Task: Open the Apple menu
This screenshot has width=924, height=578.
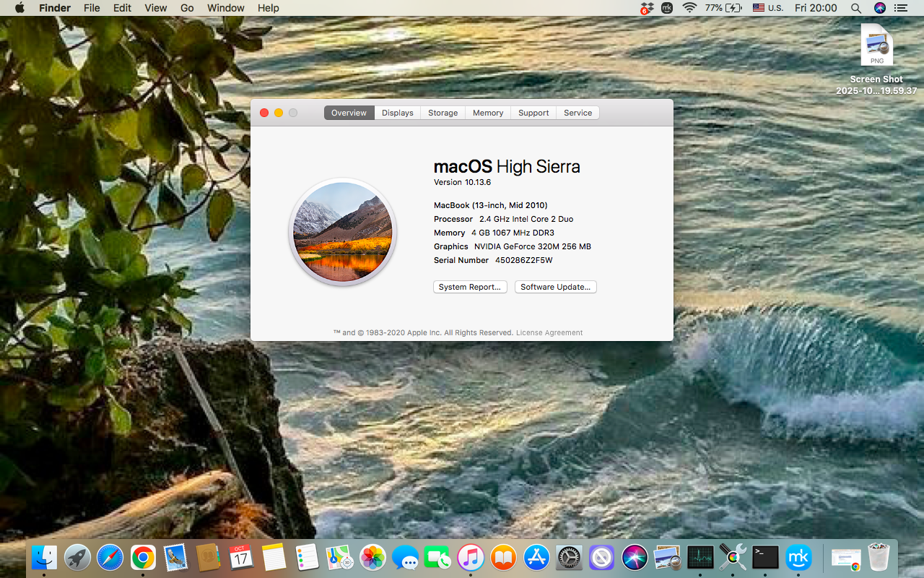Action: (19, 8)
